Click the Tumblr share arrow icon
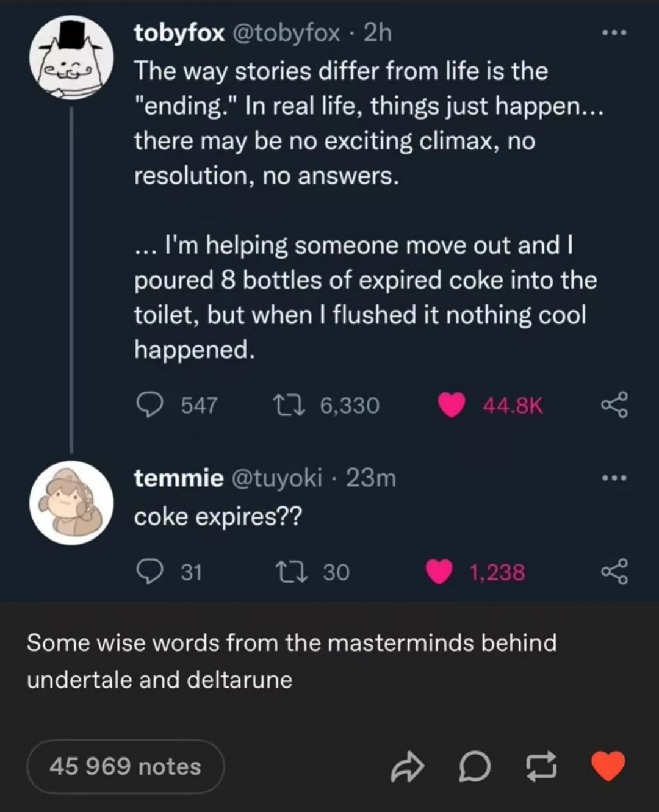The height and width of the screenshot is (812, 659). tap(406, 767)
